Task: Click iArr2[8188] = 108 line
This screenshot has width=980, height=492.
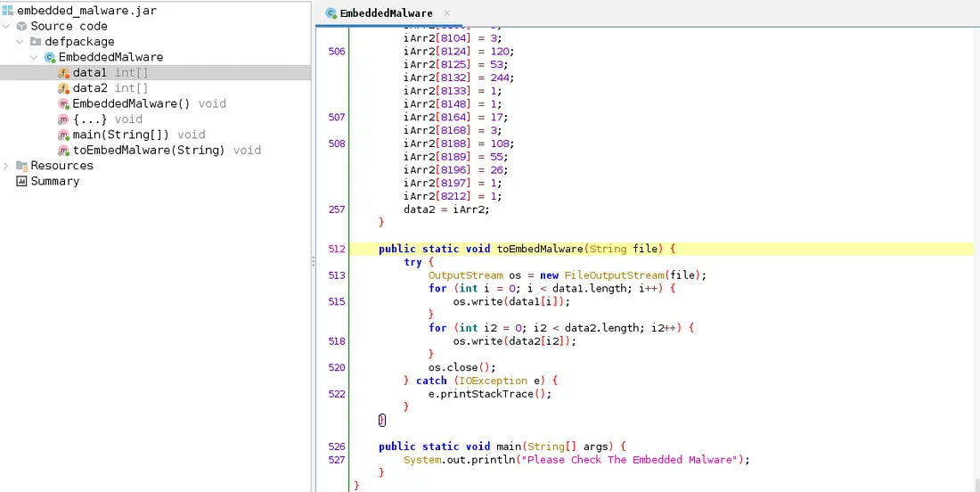Action: (459, 143)
